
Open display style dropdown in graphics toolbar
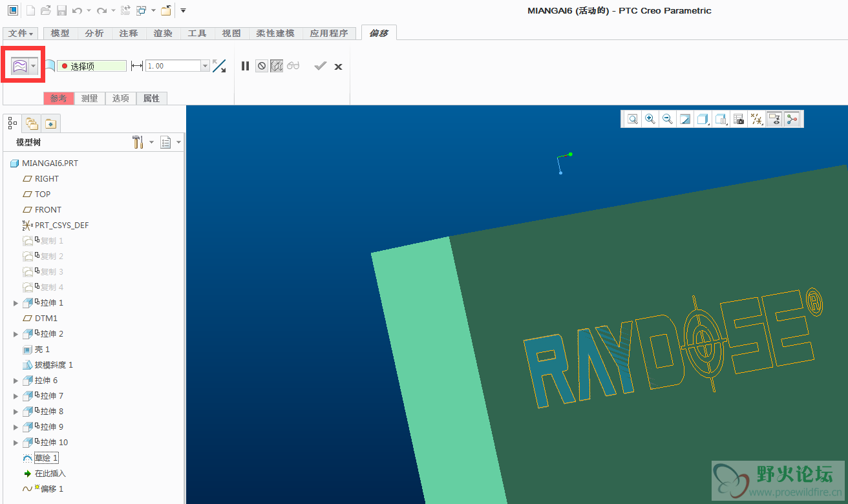703,119
